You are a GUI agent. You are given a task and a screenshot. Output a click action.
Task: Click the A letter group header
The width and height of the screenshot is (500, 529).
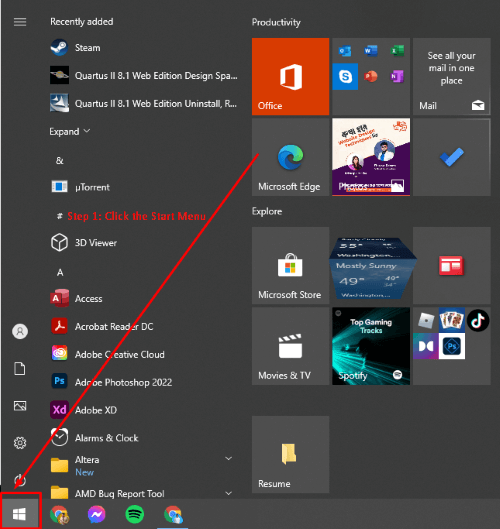point(60,272)
